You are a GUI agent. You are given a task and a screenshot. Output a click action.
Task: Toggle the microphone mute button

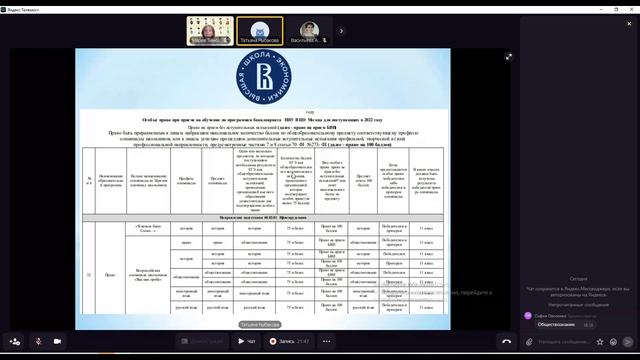pyautogui.click(x=38, y=341)
